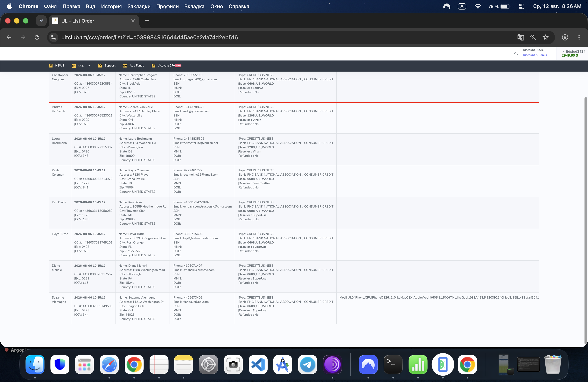Image resolution: width=588 pixels, height=382 pixels.
Task: Open the Файл menu
Action: [50, 6]
